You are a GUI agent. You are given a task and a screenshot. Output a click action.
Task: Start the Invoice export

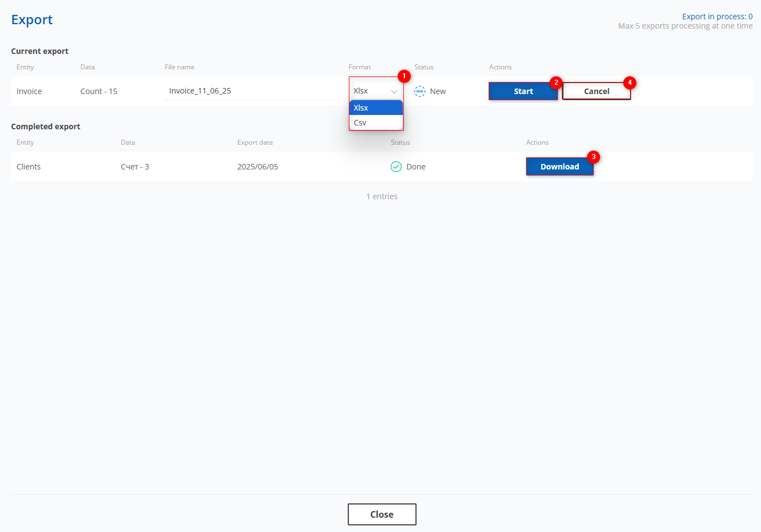coord(523,91)
